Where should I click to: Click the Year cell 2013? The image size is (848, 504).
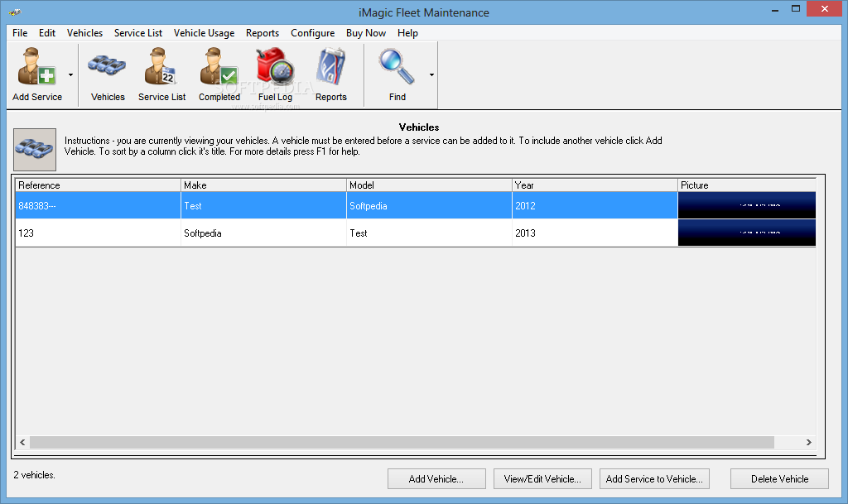(x=595, y=233)
